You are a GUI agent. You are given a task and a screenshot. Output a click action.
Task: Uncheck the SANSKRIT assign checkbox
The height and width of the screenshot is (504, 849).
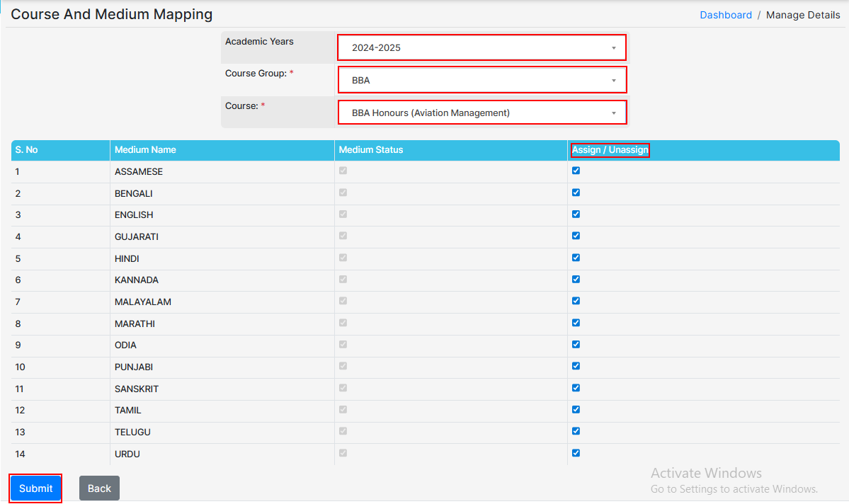576,388
